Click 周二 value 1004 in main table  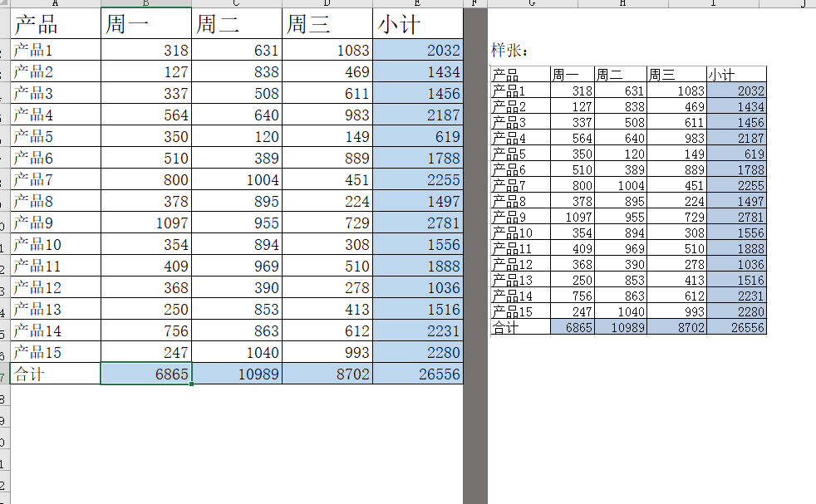(237, 179)
